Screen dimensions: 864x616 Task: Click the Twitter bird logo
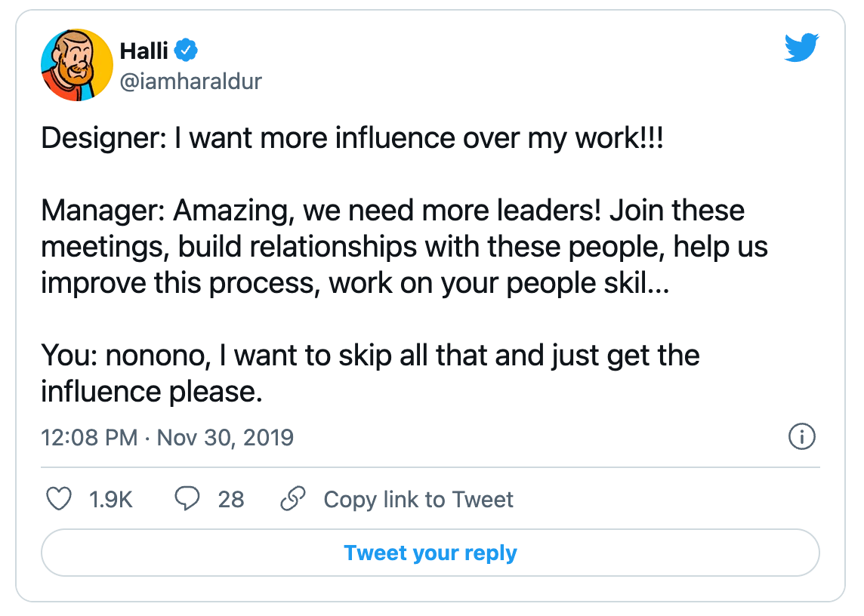point(802,48)
